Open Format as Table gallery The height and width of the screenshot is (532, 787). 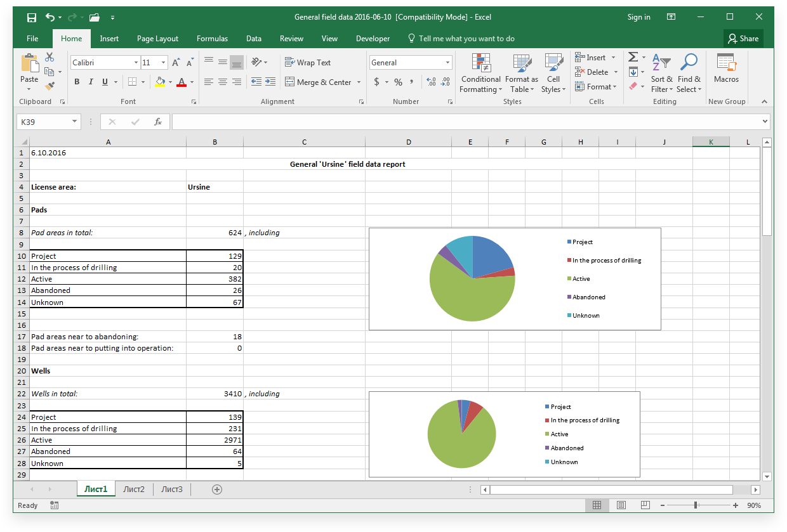click(522, 74)
